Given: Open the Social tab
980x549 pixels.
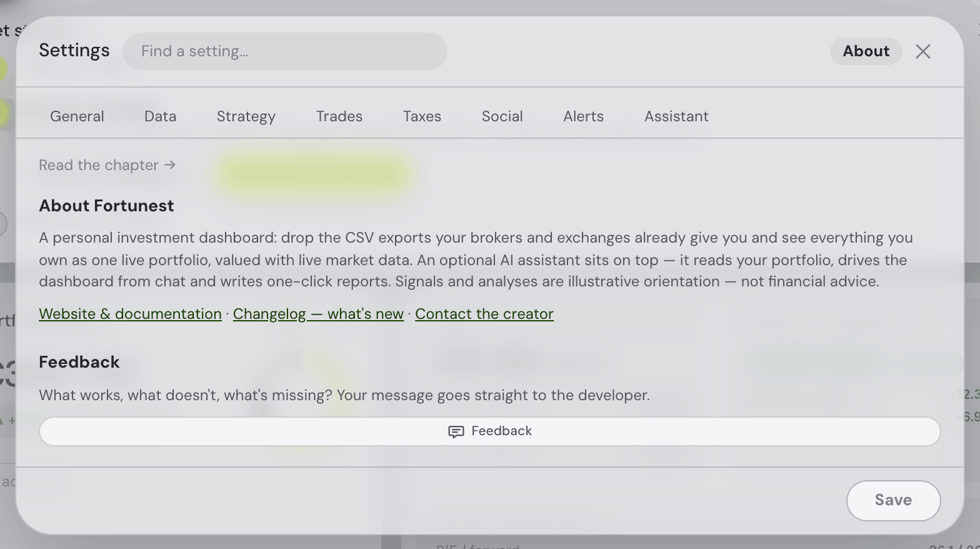Looking at the screenshot, I should tap(502, 116).
